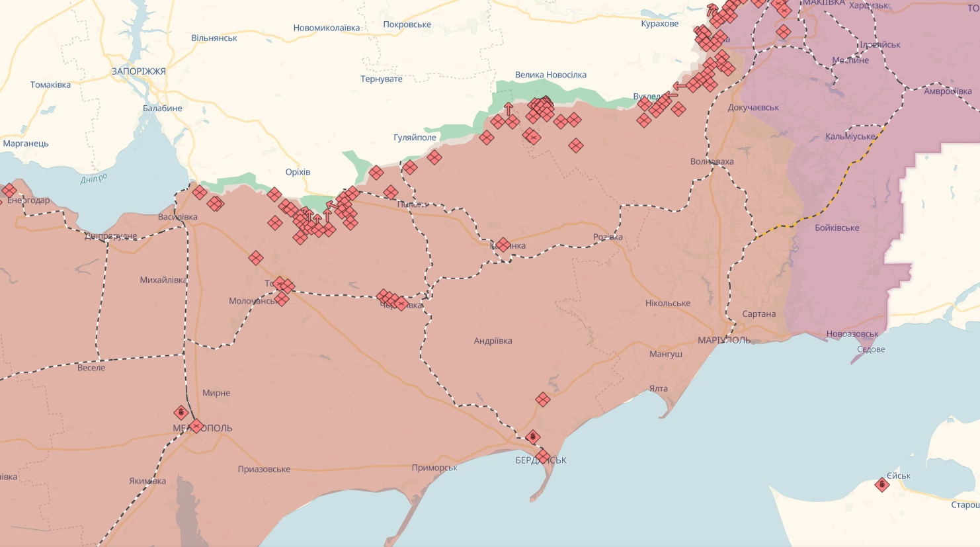Screen dimensions: 980x547
Task: Click the Марганець label
Action: 26,144
